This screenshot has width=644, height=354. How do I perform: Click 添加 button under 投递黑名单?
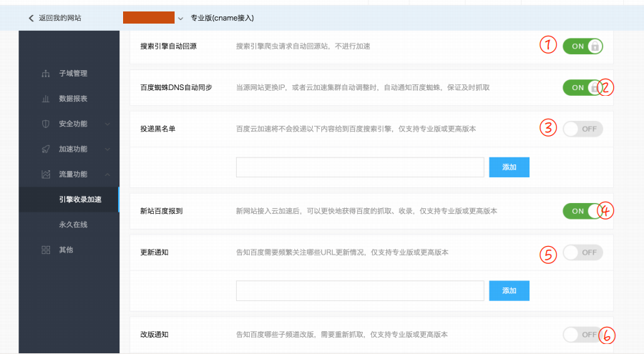(509, 167)
